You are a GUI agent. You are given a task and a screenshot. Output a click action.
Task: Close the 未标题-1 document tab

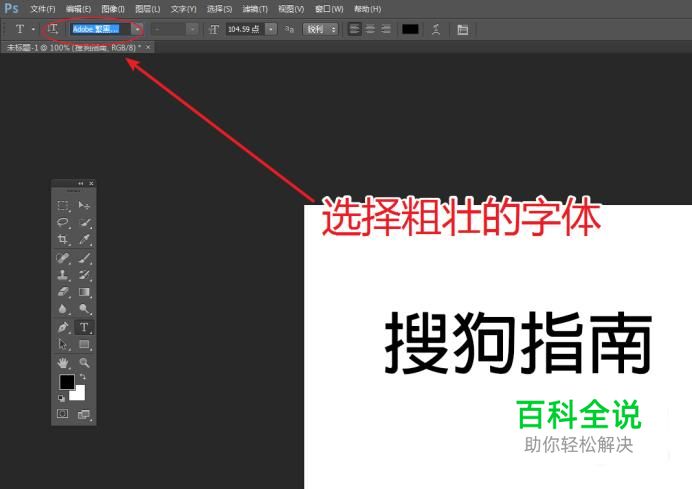click(x=148, y=47)
